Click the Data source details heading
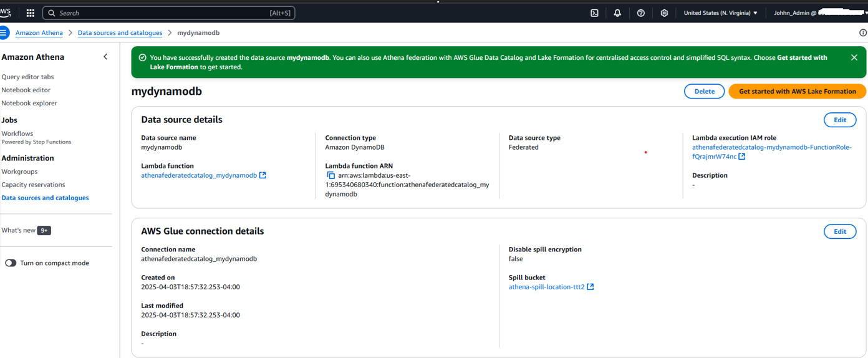This screenshot has height=358, width=868. point(181,120)
